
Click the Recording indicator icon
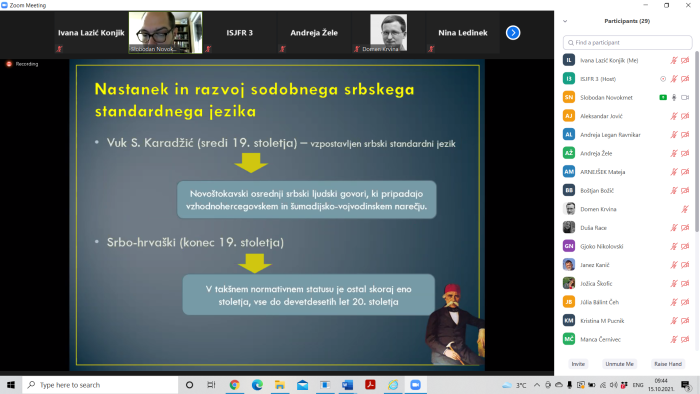[x=9, y=64]
